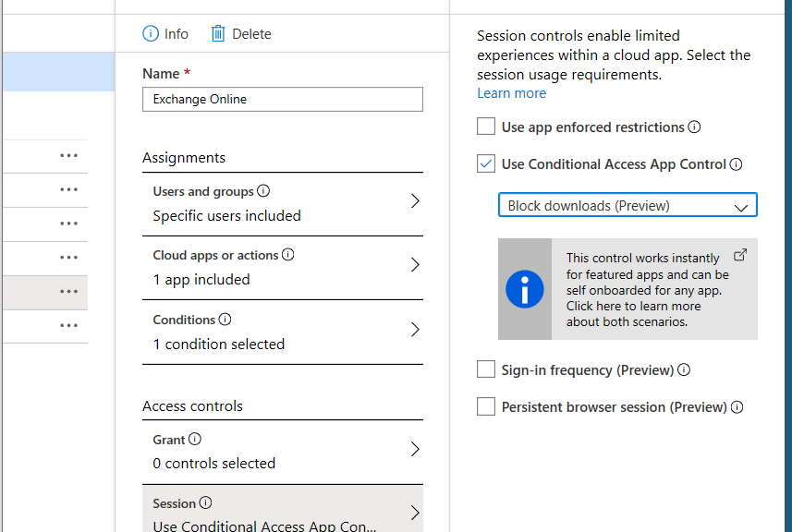Expand the Users and groups assignment
This screenshot has width=792, height=532.
(283, 203)
